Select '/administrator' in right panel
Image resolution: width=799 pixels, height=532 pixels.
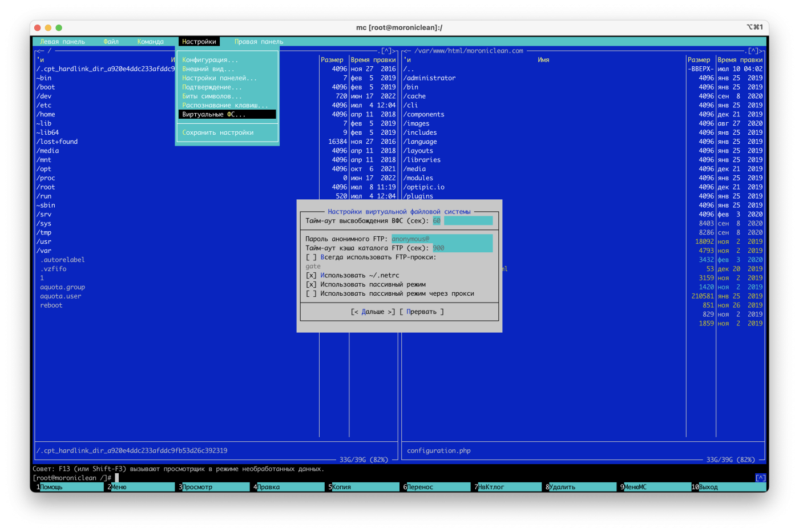pos(429,78)
